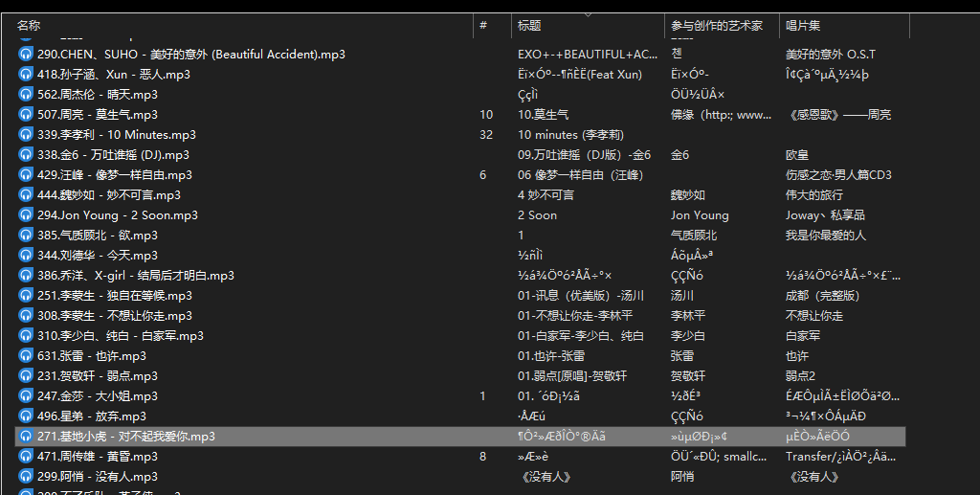980x495 pixels.
Task: Click artist cell 李林平
Action: 687,316
